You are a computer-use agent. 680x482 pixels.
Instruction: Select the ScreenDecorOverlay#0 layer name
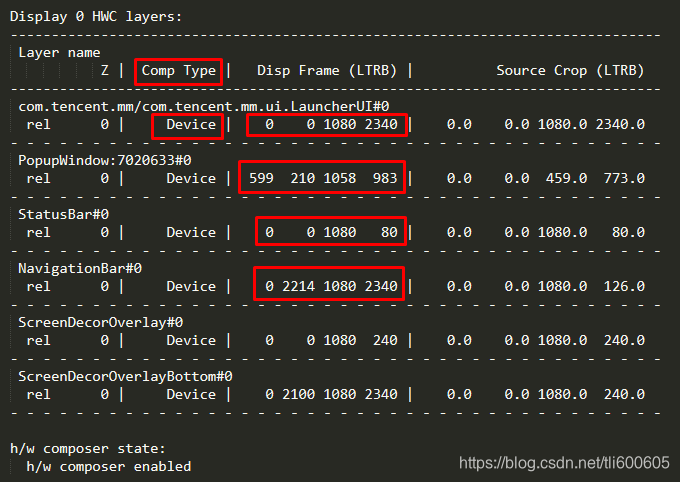[101, 322]
